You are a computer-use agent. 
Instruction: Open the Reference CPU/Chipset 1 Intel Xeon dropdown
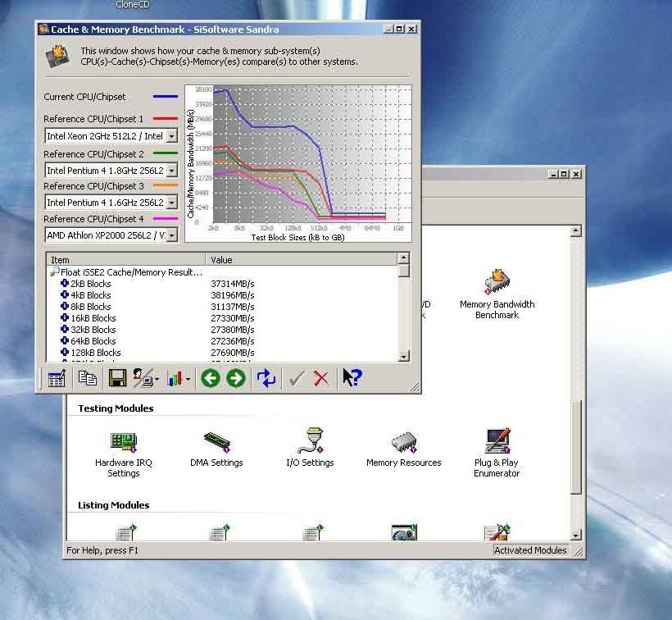tap(171, 136)
